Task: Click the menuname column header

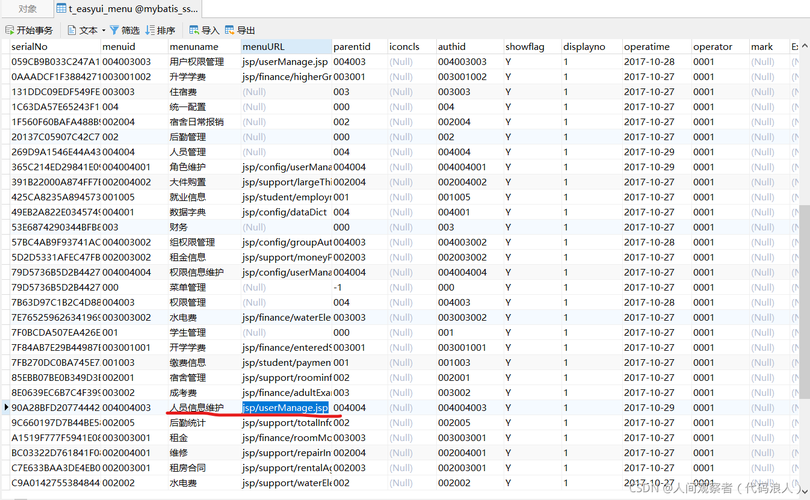Action: [205, 46]
